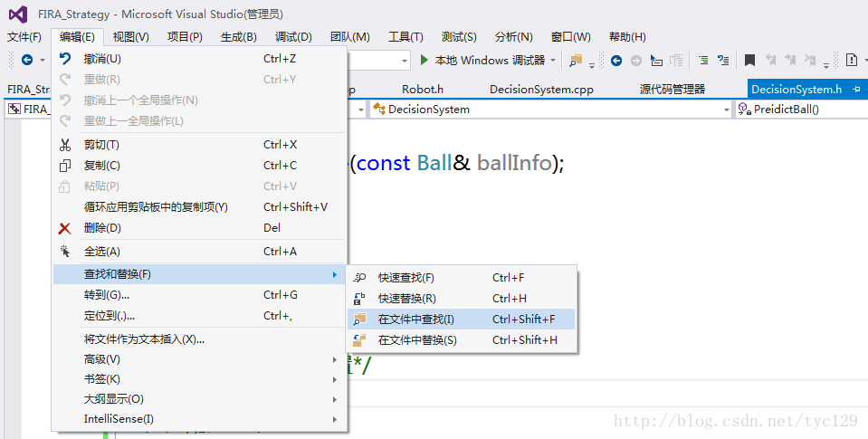Click the grayed member list icon
Image resolution: width=868 pixels, height=439 pixels.
click(676, 61)
